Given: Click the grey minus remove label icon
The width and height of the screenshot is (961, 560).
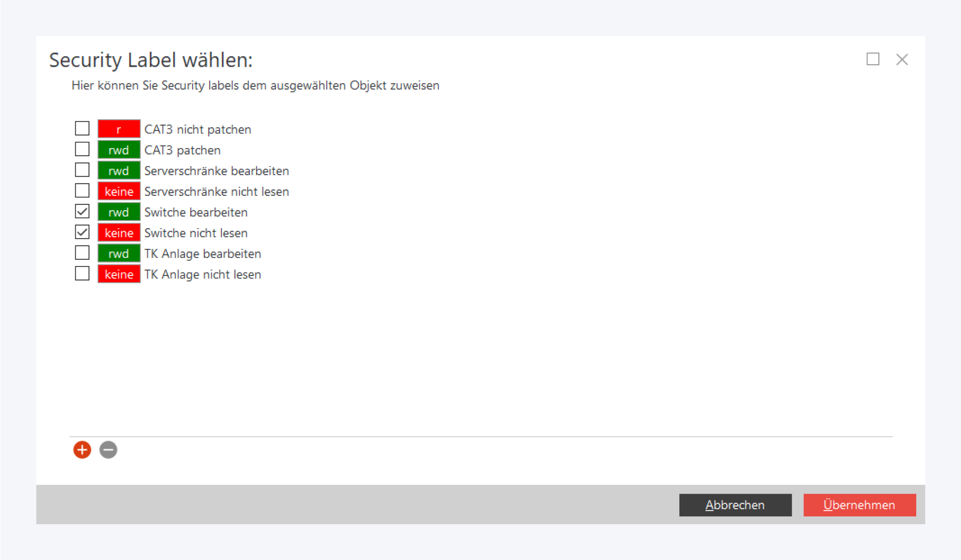Looking at the screenshot, I should click(108, 450).
